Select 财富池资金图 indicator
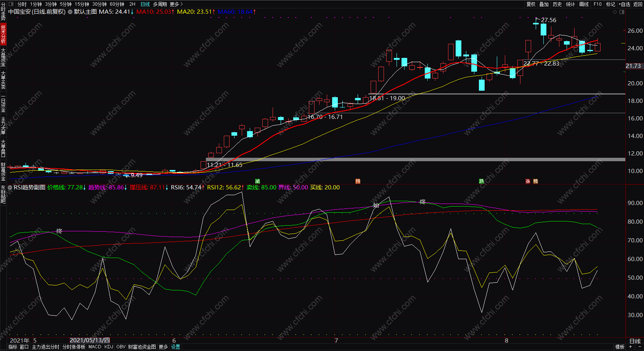644x351 pixels. (x=142, y=347)
